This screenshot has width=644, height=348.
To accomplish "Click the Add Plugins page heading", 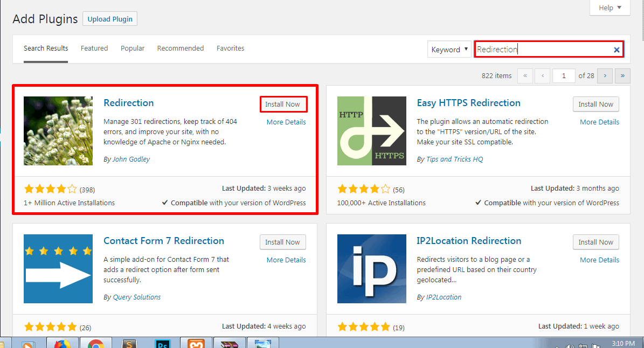I will [45, 19].
